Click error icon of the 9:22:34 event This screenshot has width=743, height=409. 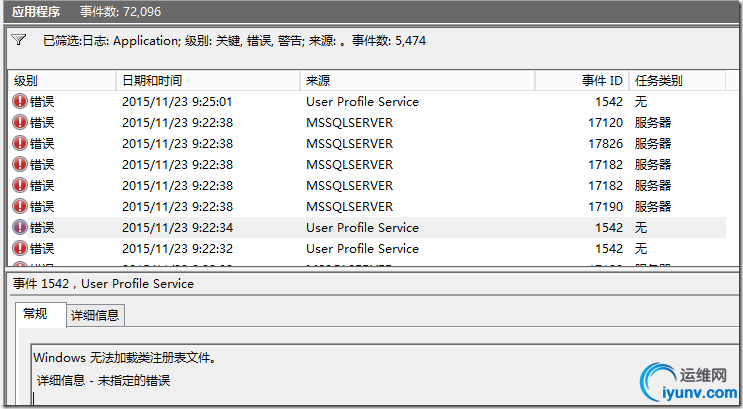(x=19, y=227)
